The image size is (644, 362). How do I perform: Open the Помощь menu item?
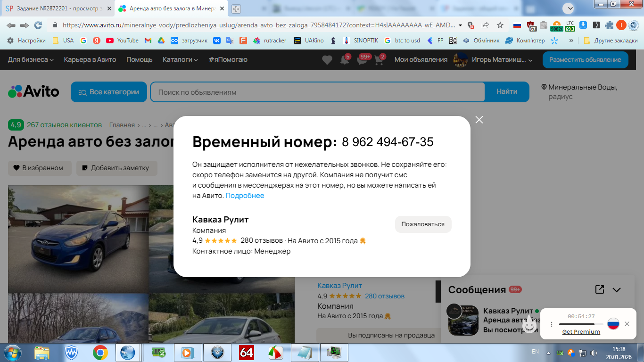[x=140, y=60]
